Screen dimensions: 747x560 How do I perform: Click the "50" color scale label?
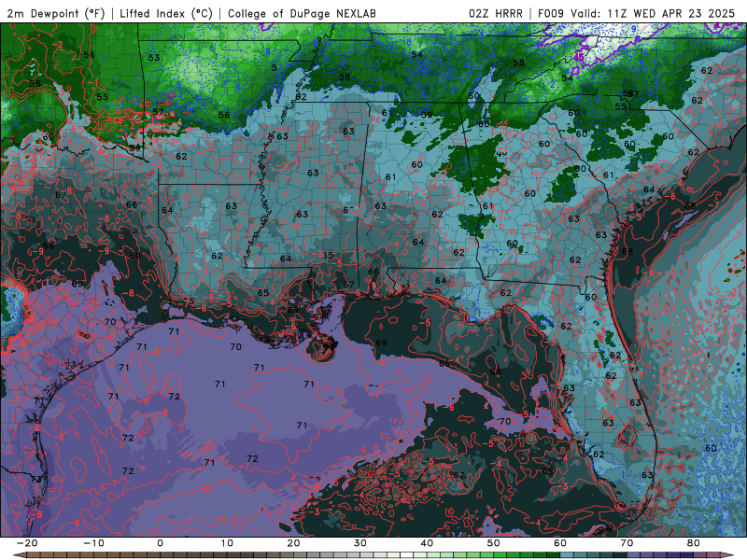pos(494,543)
